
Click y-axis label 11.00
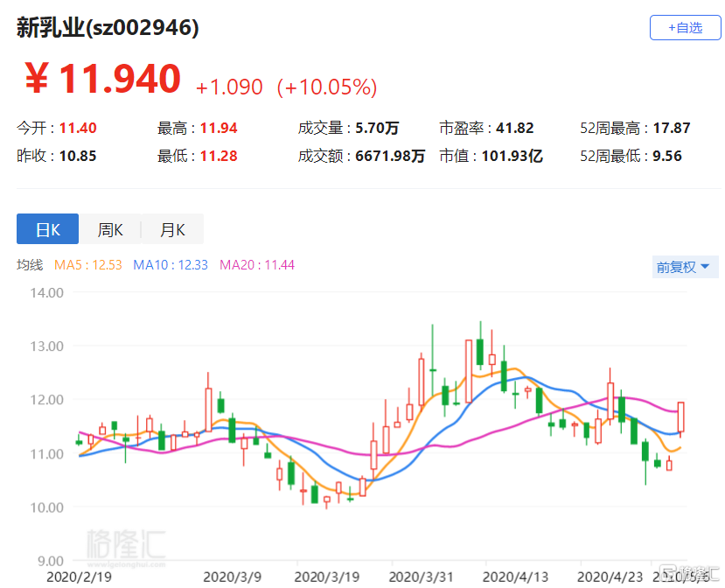(x=46, y=454)
